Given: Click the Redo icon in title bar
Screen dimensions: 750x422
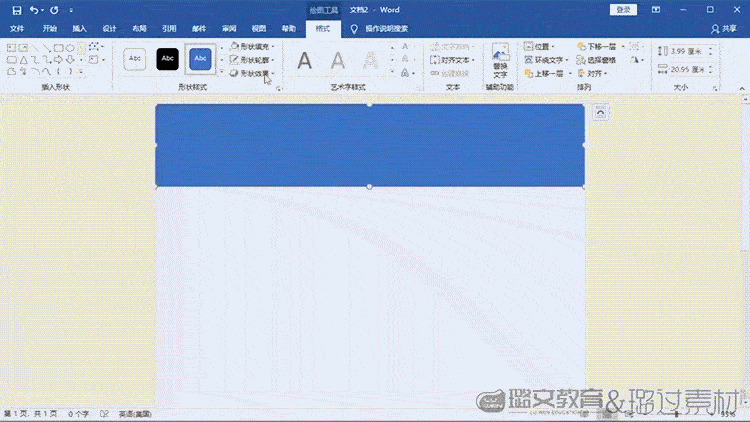Looking at the screenshot, I should point(54,10).
